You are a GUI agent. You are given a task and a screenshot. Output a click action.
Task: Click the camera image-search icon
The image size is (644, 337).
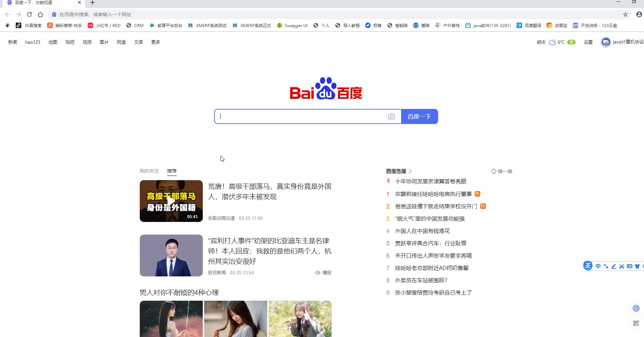[392, 116]
